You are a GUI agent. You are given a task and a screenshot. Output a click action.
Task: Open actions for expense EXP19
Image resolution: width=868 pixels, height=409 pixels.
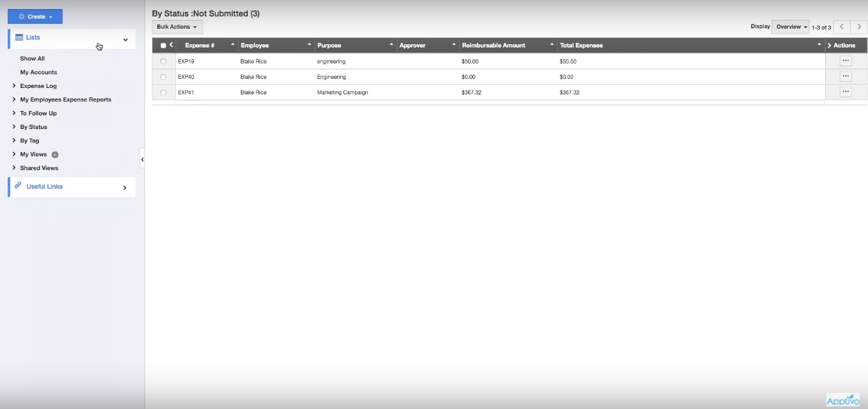846,60
